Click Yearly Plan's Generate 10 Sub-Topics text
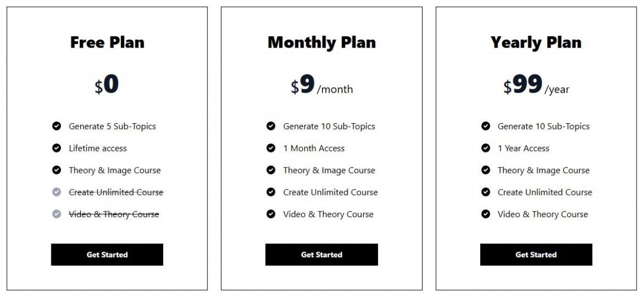644x303 pixels. 543,126
